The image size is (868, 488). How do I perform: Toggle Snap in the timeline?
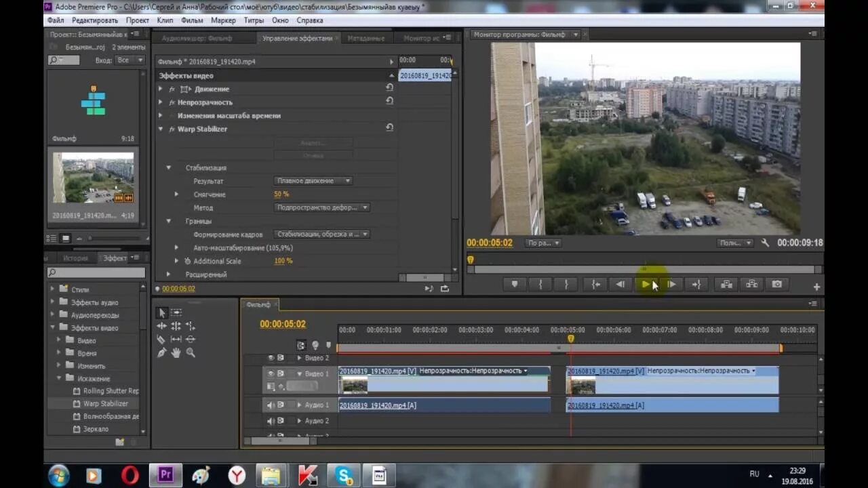point(301,345)
